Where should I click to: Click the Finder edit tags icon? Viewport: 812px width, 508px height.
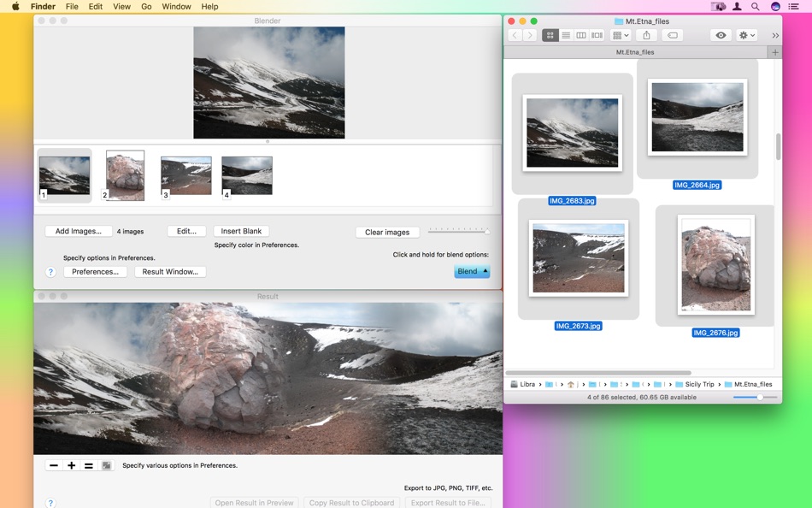[672, 35]
